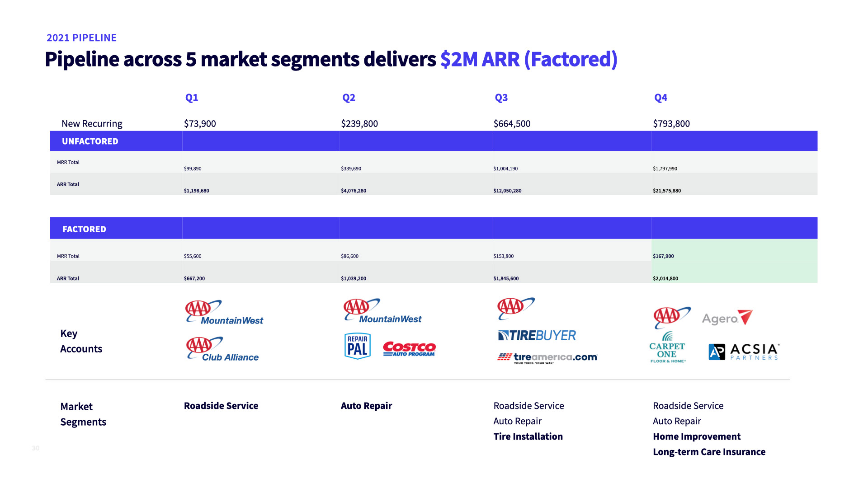Click the Costco Auto Program logo
The height and width of the screenshot is (488, 868).
tap(409, 348)
